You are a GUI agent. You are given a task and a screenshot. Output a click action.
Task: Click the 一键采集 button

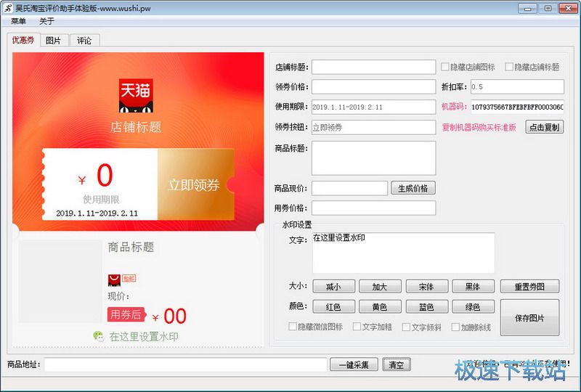tap(354, 365)
